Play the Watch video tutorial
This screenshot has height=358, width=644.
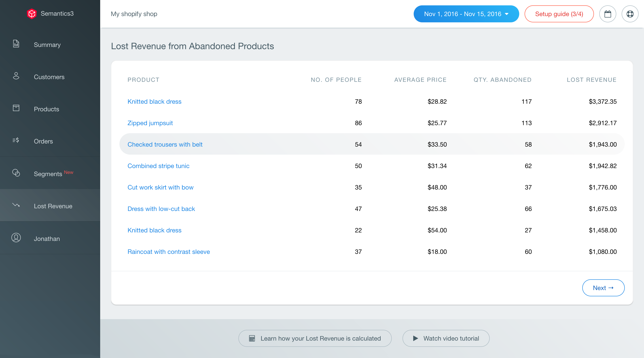pyautogui.click(x=446, y=338)
